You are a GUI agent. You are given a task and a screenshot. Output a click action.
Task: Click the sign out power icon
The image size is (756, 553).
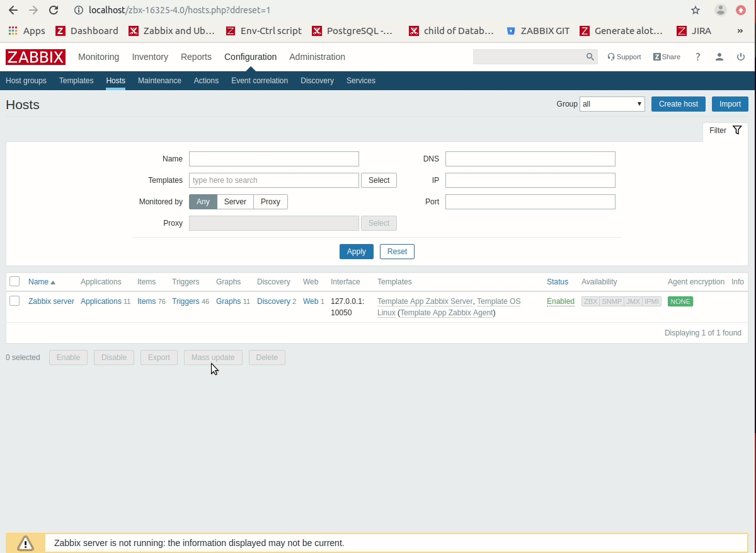tap(741, 57)
